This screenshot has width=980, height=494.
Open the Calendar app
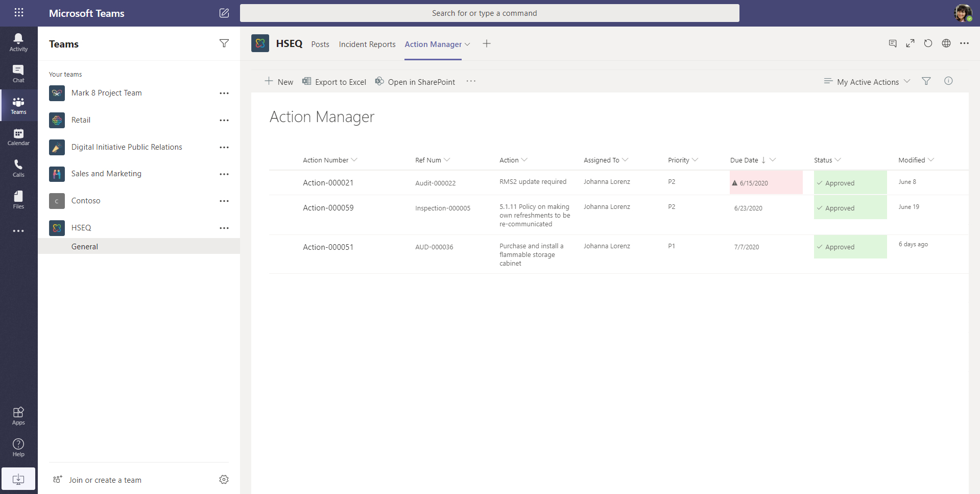click(x=18, y=137)
